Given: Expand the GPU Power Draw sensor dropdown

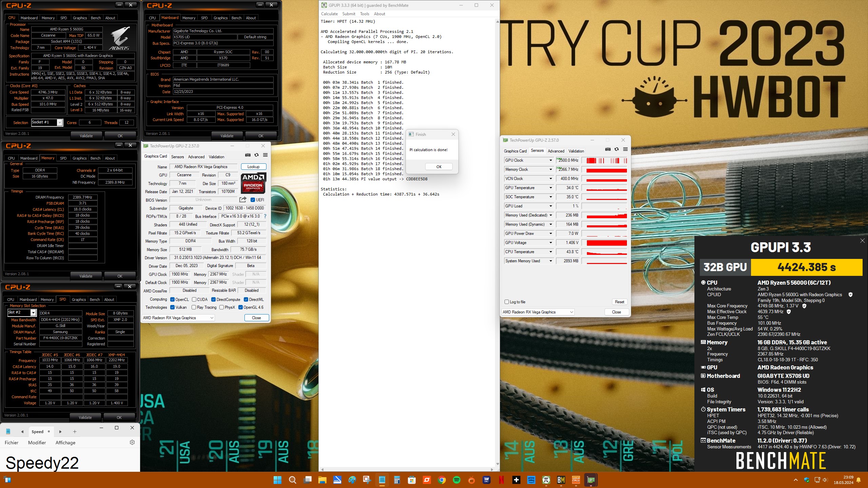Looking at the screenshot, I should [551, 233].
